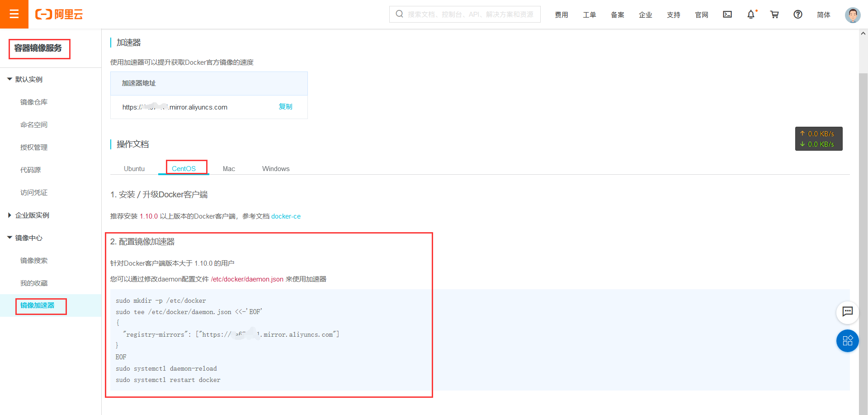
Task: Click the page vertical scrollbar thumb
Action: pyautogui.click(x=863, y=243)
